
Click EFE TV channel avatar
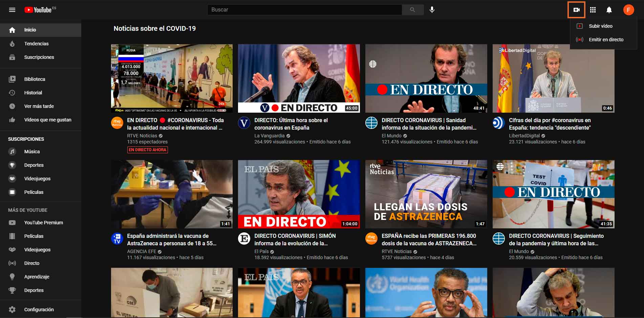[x=117, y=238]
